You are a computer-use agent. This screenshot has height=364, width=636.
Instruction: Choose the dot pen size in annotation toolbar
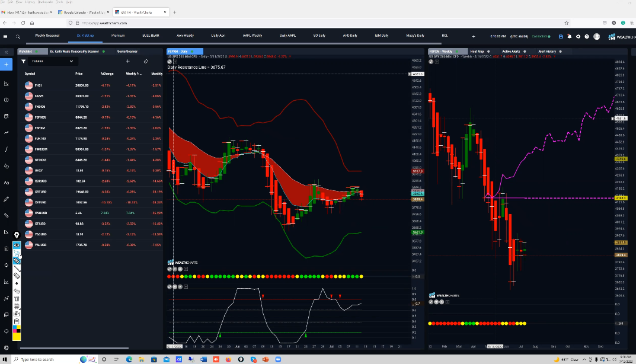(17, 283)
